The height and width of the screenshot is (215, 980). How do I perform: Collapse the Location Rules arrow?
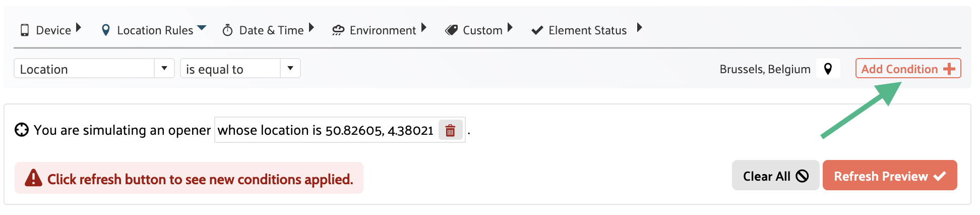202,28
